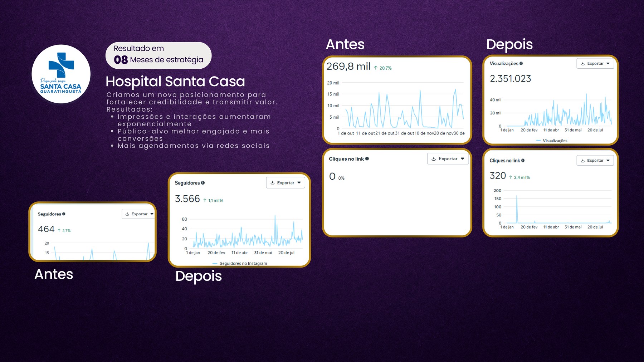Click the green up arrow beside 2,7%
The image size is (644, 362).
tap(59, 230)
